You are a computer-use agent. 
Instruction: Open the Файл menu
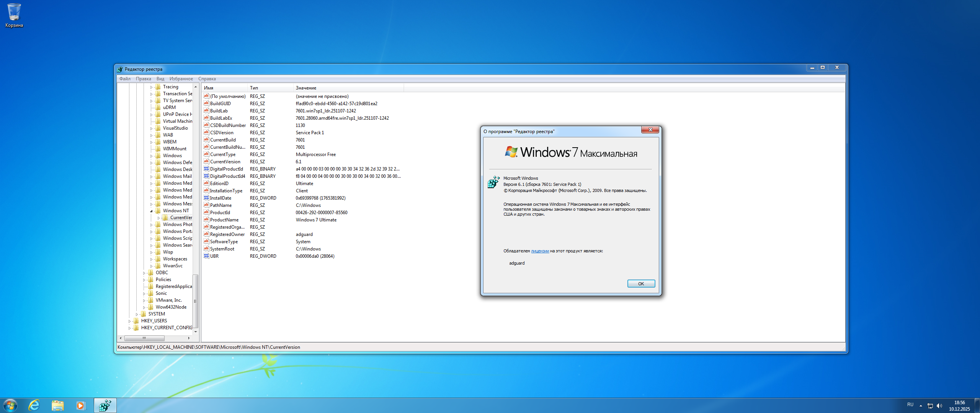125,79
